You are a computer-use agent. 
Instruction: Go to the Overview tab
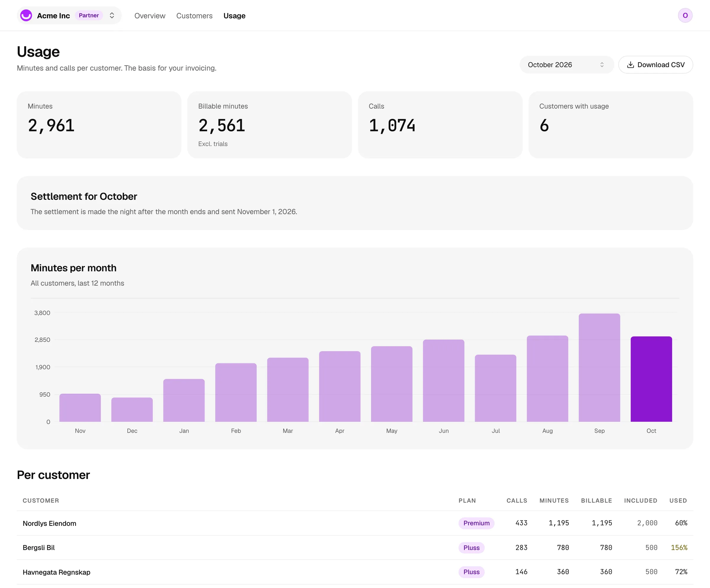point(150,16)
